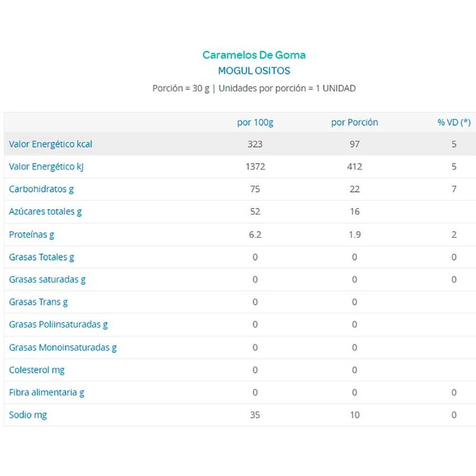Click the Sodio per portion value 10
476x476 pixels.
[355, 415]
